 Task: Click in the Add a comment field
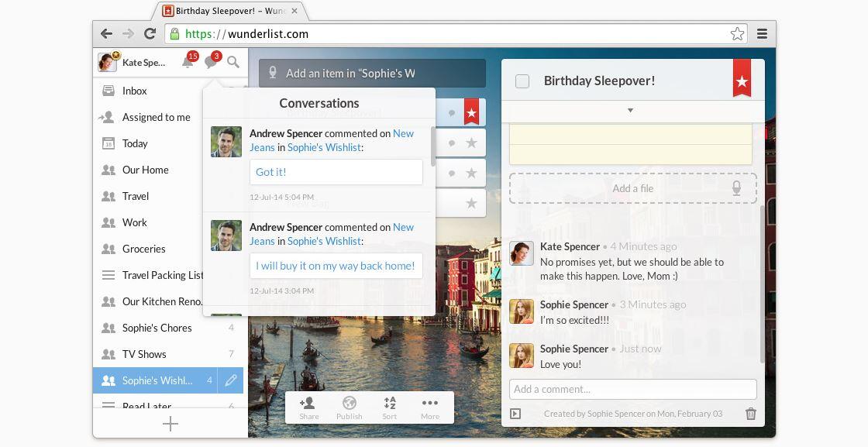pos(632,389)
